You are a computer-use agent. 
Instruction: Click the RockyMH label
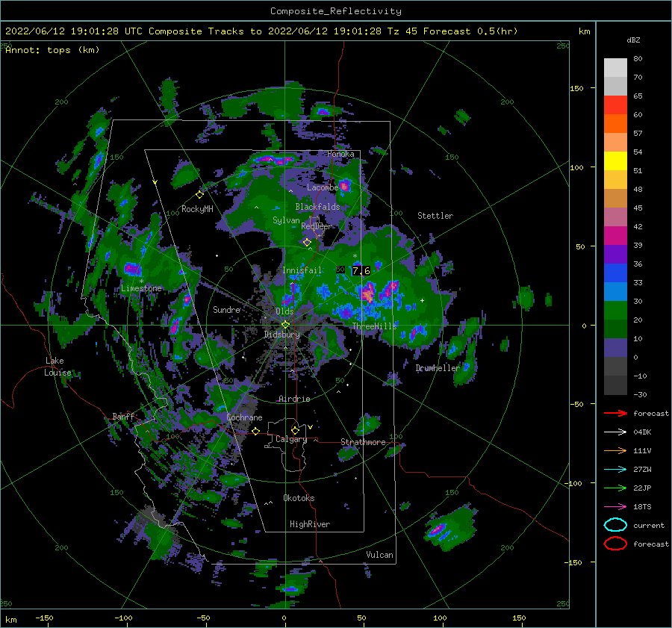tap(197, 209)
